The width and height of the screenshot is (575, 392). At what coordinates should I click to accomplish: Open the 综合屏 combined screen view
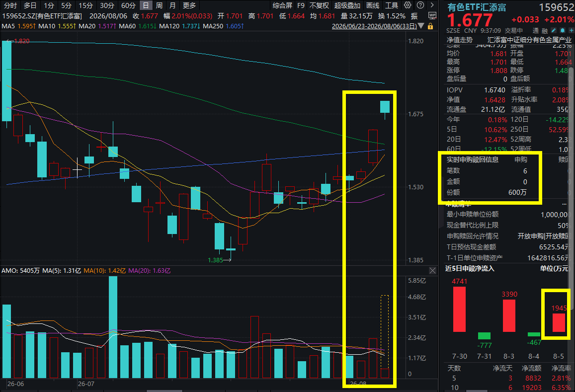(x=282, y=5)
